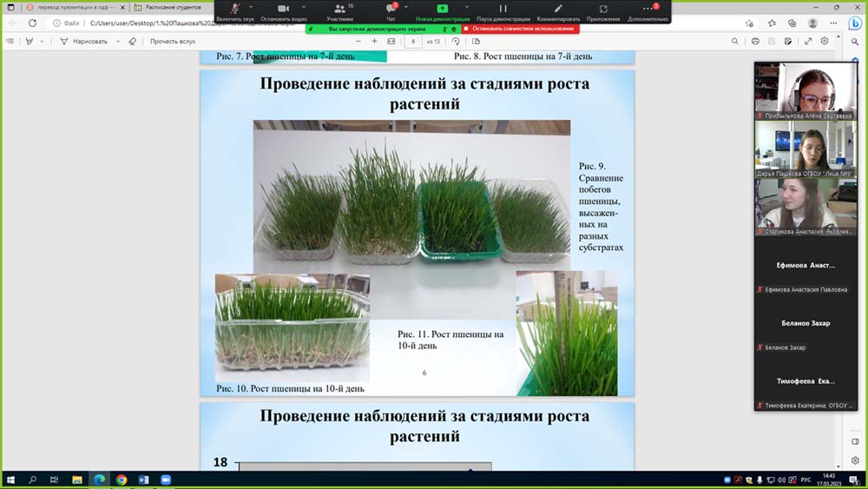Expand video options arrow beside camera
The image size is (868, 489).
[x=303, y=7]
